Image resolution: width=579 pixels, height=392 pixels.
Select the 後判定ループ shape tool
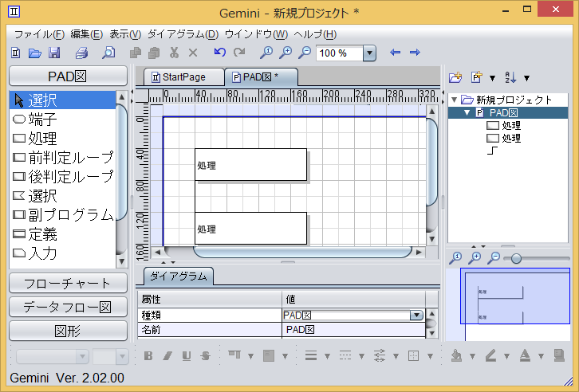63,177
